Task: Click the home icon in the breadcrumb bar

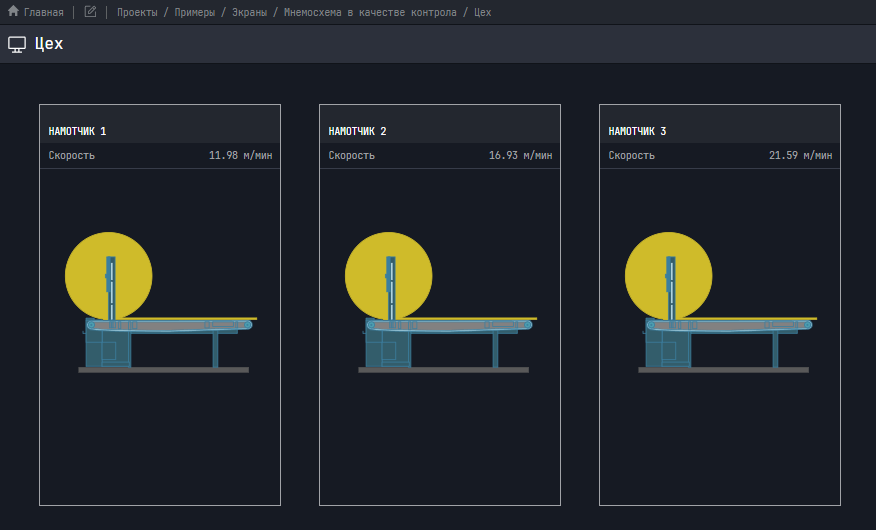Action: pos(14,12)
